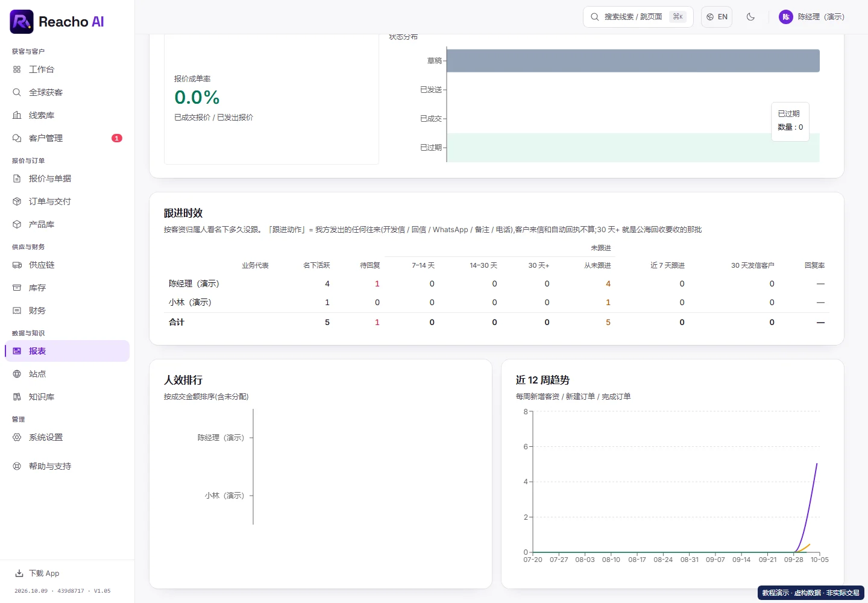Go to 客户管理 menu entry
This screenshot has height=603, width=868.
pos(68,138)
